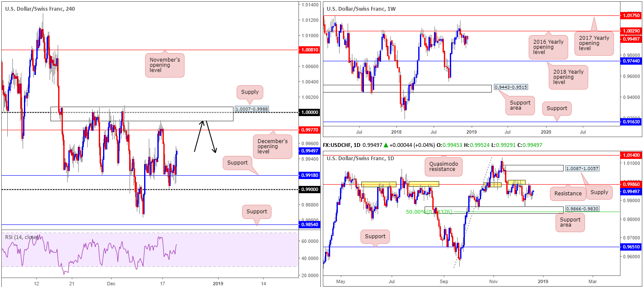Image resolution: width=644 pixels, height=287 pixels.
Task: Select the "November's opening level" callout
Action: [x=165, y=65]
